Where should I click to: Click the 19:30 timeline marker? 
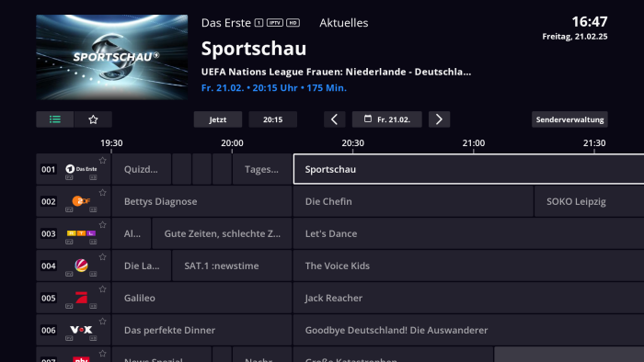(x=111, y=143)
